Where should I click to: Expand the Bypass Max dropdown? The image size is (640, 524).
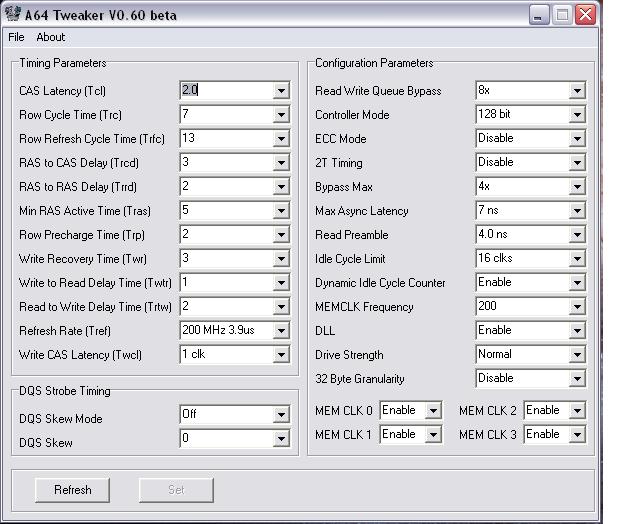point(577,187)
